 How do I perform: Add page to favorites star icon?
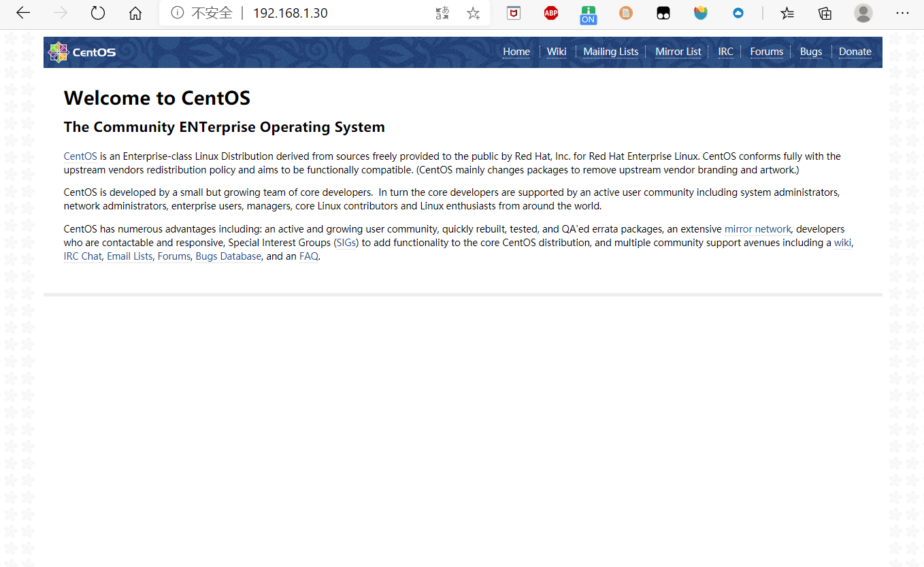pos(474,13)
